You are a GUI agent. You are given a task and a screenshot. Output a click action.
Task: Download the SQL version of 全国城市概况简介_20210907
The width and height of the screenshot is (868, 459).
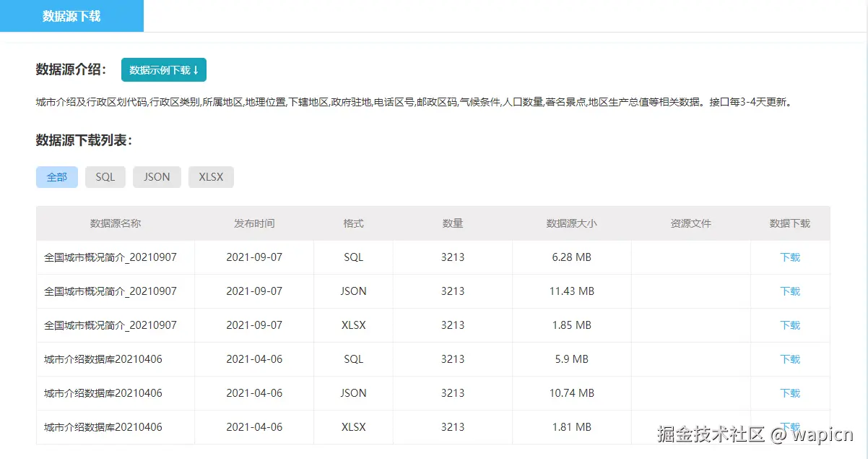[x=790, y=257]
